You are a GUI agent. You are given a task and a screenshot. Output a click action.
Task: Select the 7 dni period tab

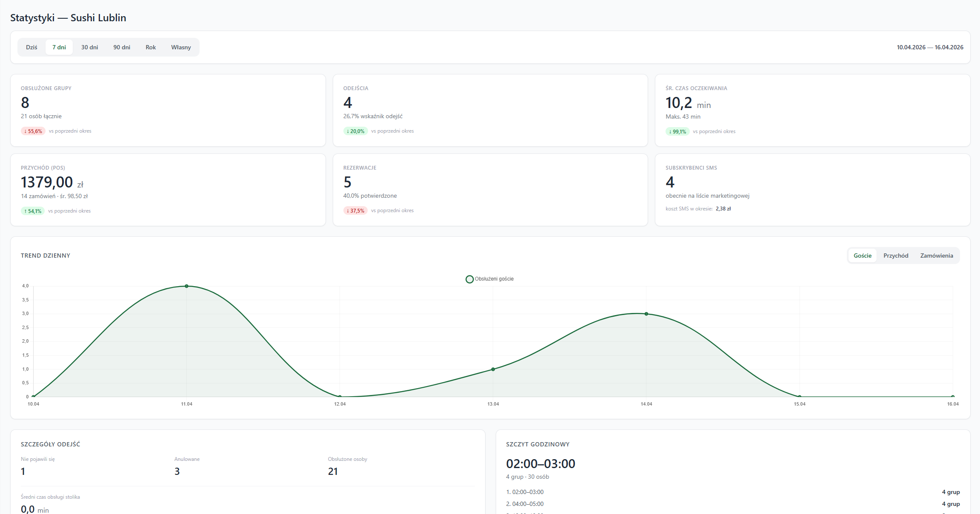59,47
